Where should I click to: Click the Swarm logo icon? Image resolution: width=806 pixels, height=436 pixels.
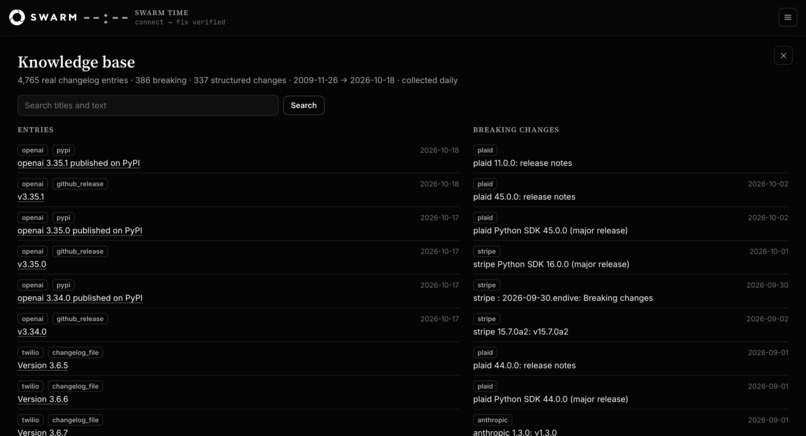click(17, 17)
